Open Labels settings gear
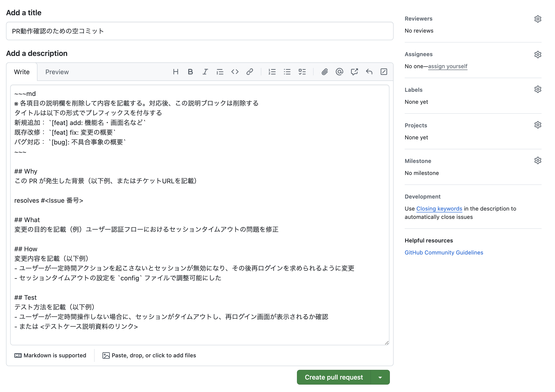This screenshot has height=392, width=555. point(538,89)
